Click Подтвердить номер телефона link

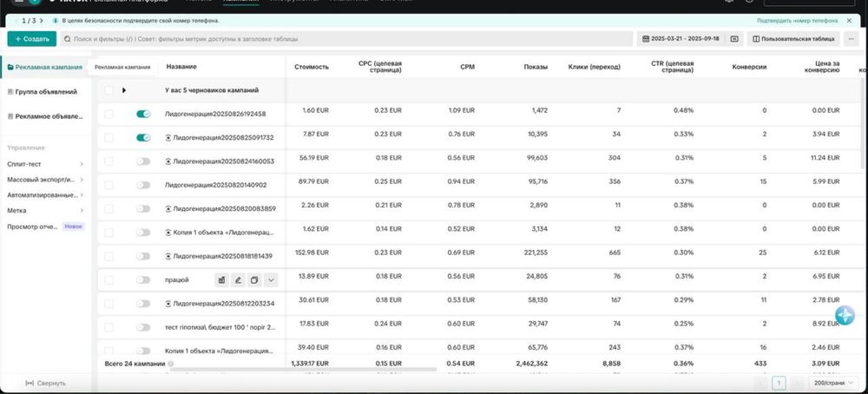pos(797,21)
